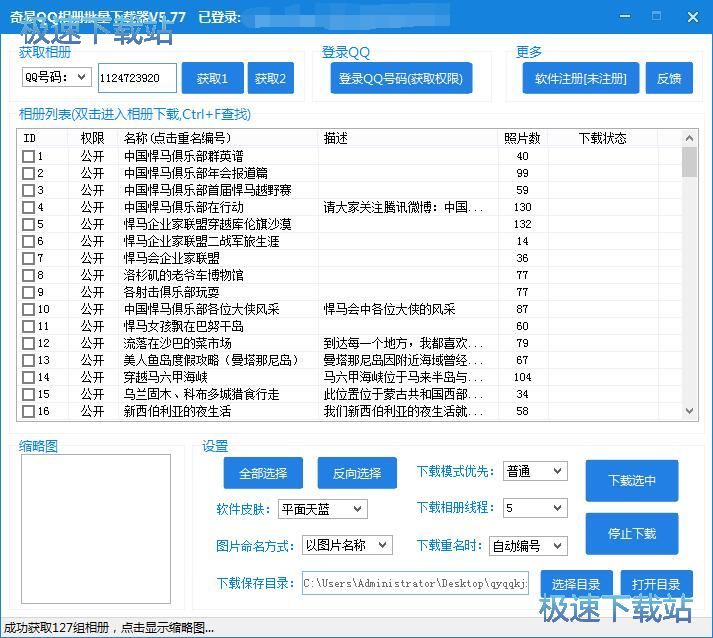
Task: Click the thumbnail preview box
Action: 96,529
